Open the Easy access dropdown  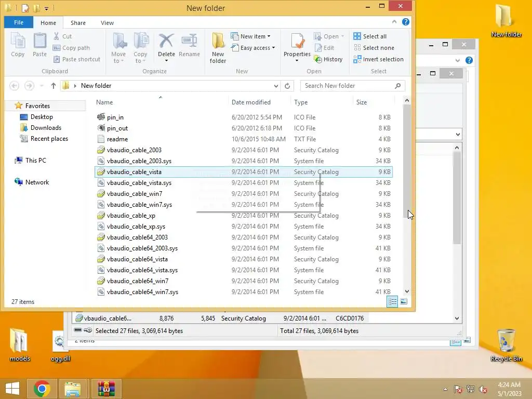[253, 48]
